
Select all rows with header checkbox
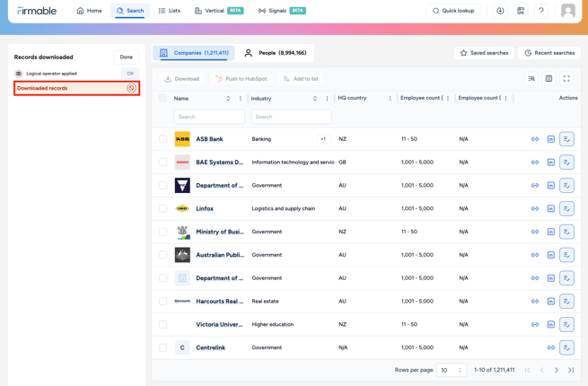[162, 98]
